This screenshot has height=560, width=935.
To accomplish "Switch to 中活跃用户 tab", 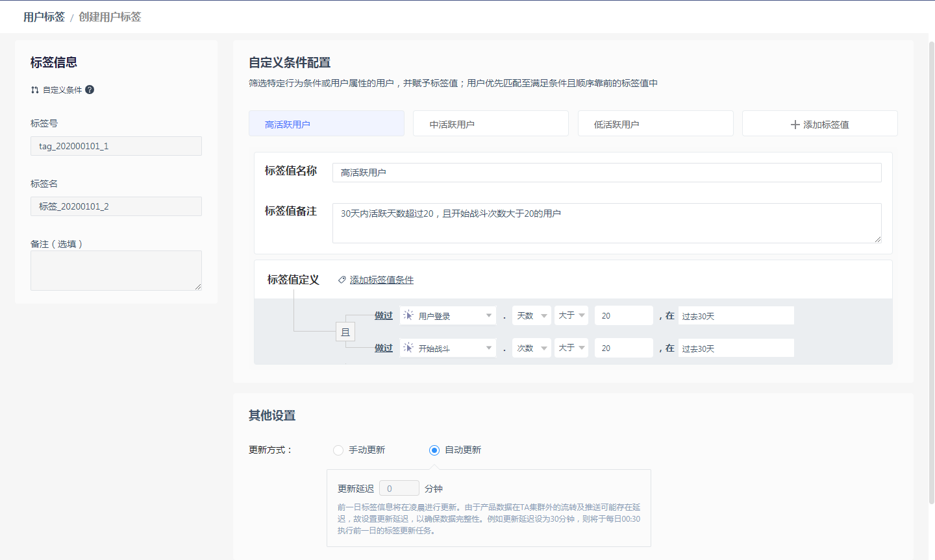I will point(490,124).
